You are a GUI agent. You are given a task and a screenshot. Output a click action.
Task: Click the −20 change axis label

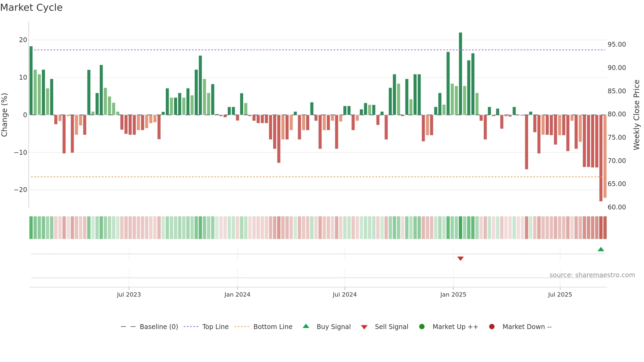pyautogui.click(x=21, y=190)
